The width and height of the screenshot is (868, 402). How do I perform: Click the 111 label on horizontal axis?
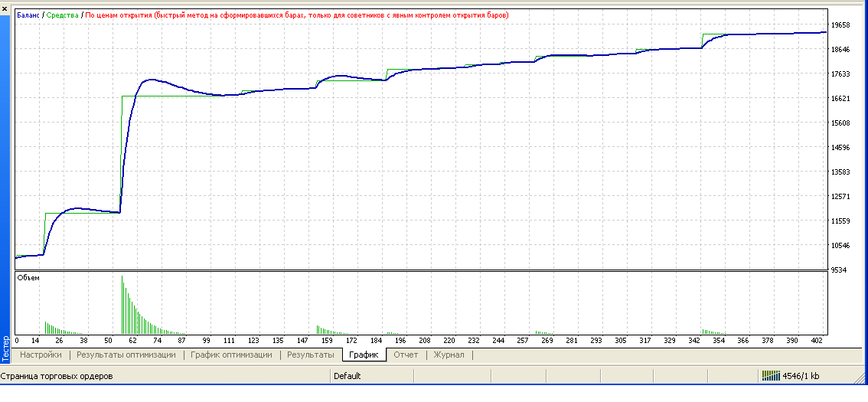(x=229, y=340)
